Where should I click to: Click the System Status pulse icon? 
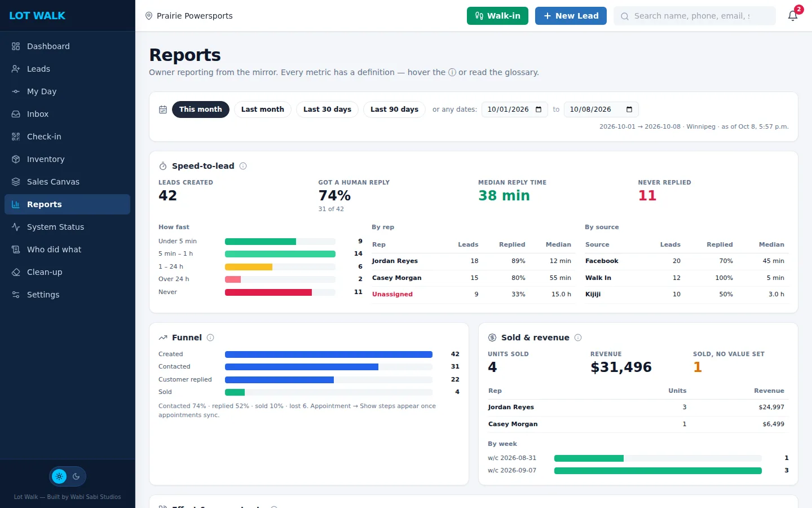pyautogui.click(x=16, y=227)
